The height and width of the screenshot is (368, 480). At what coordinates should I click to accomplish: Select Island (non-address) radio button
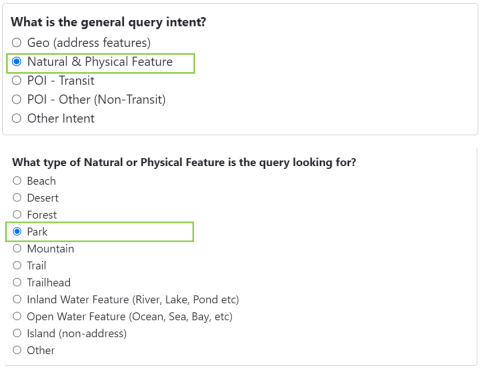coord(17,333)
